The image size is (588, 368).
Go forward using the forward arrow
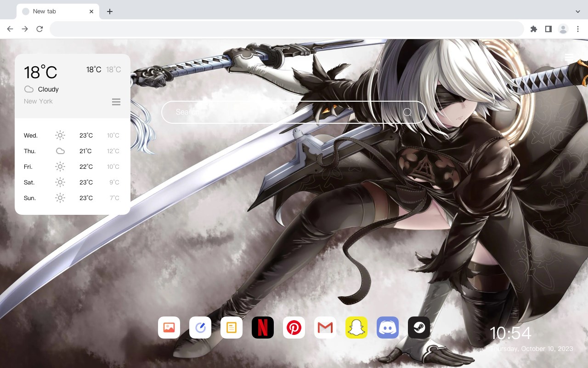point(25,29)
